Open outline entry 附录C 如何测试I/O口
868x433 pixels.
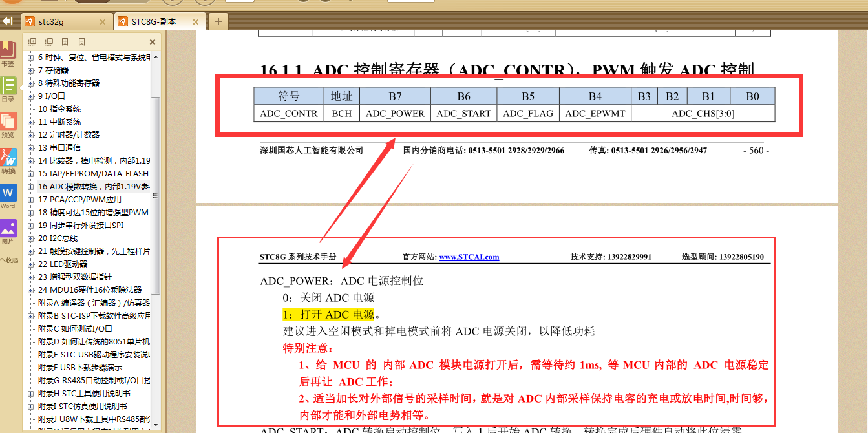tap(76, 329)
